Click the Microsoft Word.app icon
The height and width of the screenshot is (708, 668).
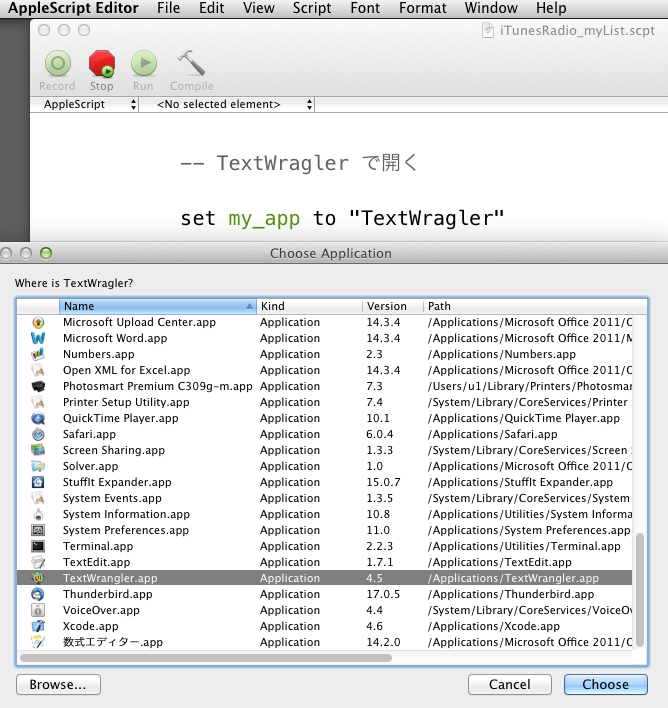(38, 338)
